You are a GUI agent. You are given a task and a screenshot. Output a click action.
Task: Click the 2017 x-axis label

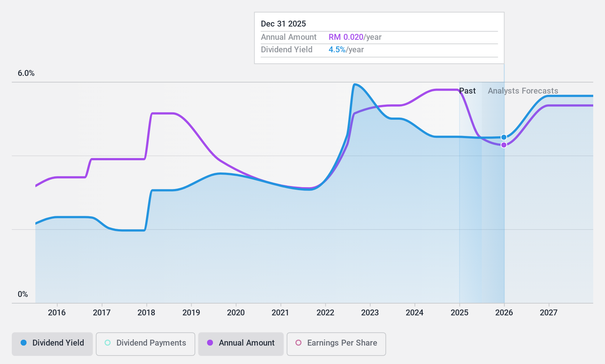click(x=102, y=313)
